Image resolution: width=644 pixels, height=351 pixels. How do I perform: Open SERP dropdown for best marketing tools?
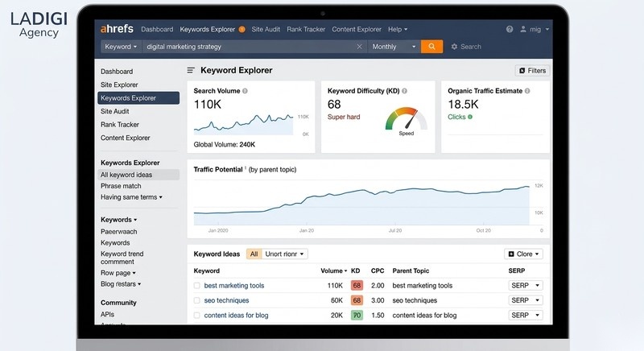(x=526, y=285)
